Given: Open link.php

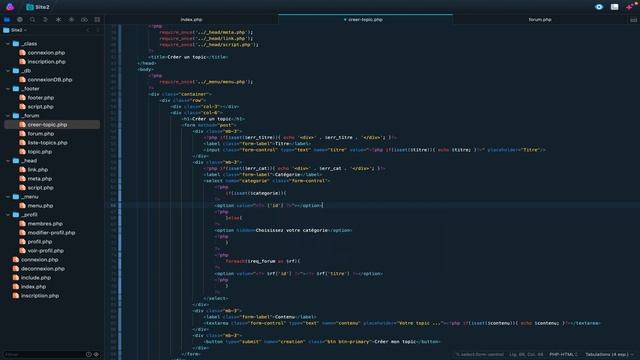Looking at the screenshot, I should (38, 169).
